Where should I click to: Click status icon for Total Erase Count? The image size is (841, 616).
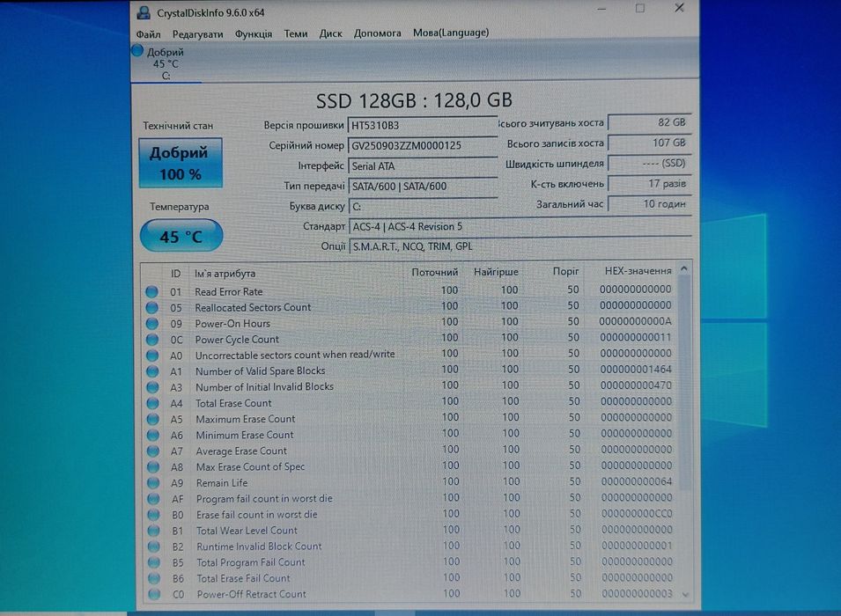[x=153, y=403]
